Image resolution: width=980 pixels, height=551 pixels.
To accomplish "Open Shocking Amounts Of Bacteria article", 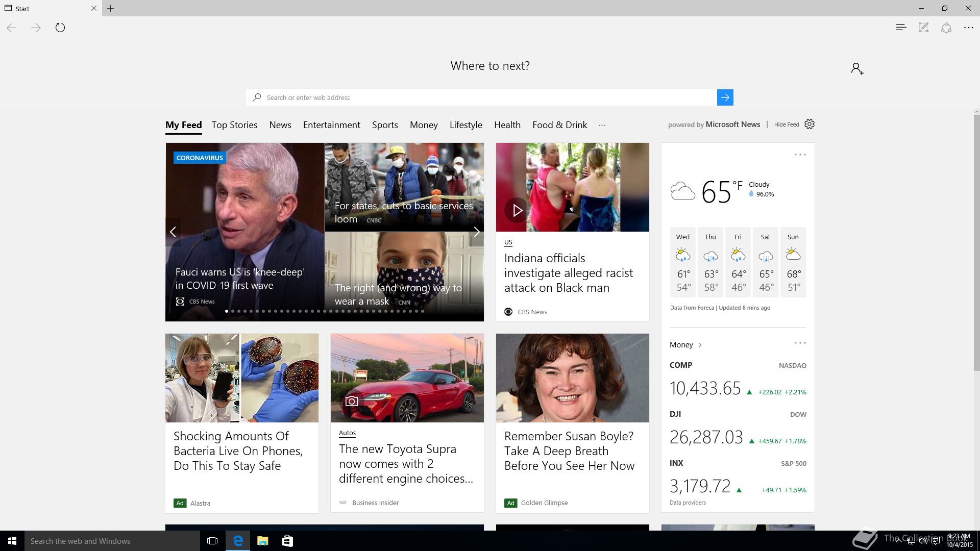I will [238, 451].
